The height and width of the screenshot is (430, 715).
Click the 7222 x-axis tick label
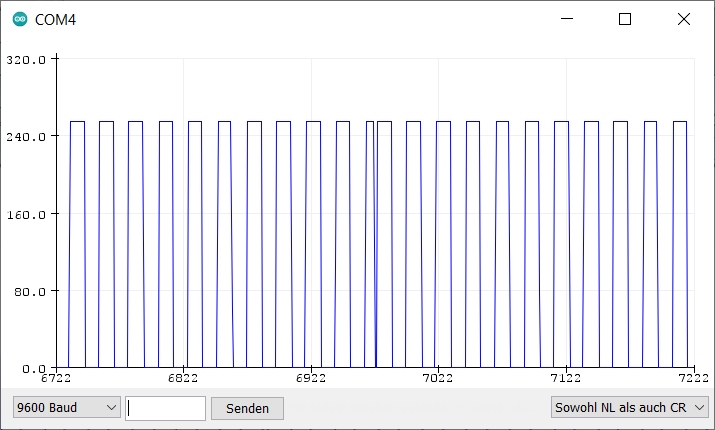coord(692,379)
